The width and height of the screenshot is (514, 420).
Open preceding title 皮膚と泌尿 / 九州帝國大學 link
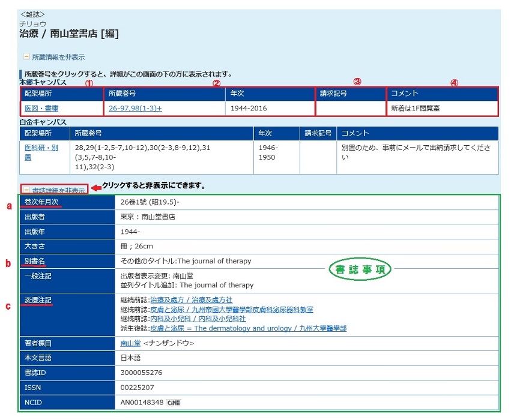[232, 310]
